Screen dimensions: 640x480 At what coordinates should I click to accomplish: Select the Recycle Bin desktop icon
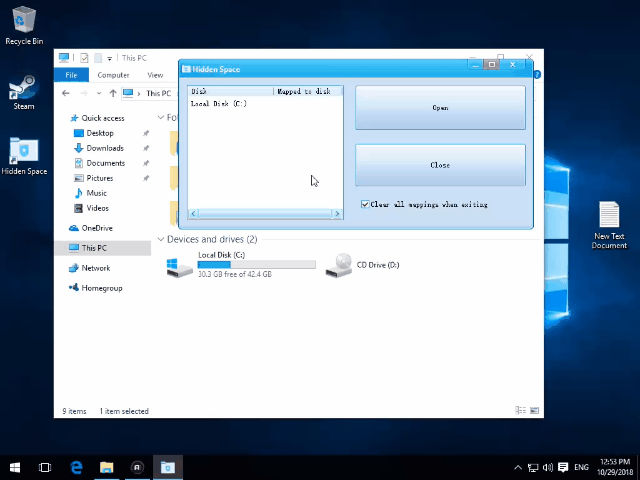[x=24, y=22]
